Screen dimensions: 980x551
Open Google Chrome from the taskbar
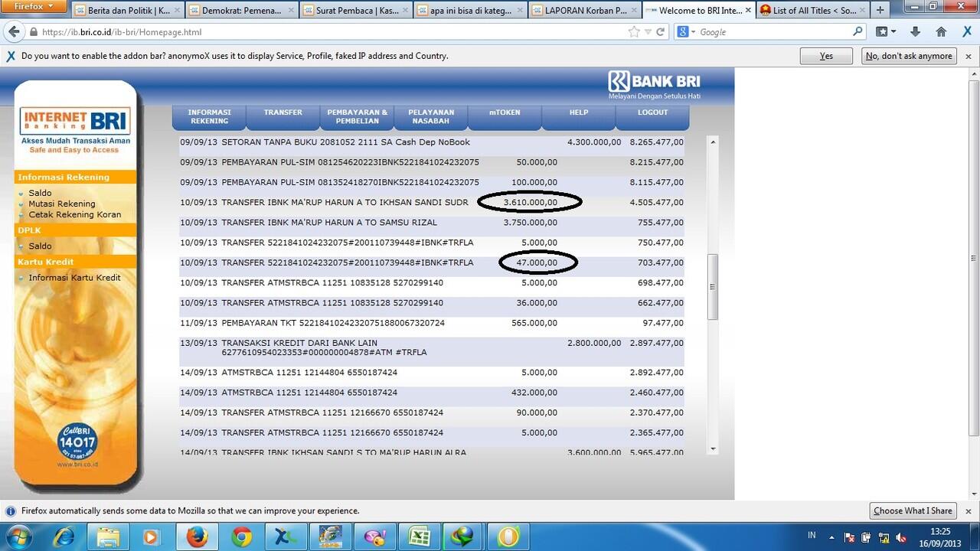pos(242,536)
